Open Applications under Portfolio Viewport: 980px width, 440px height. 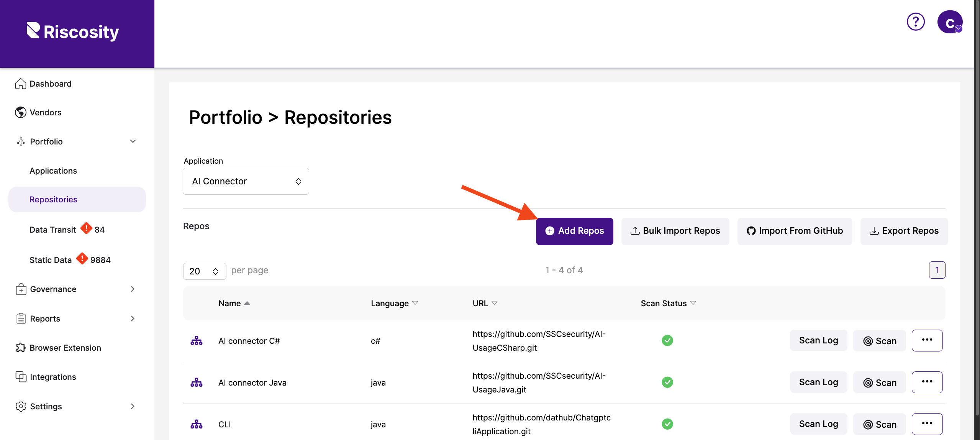[53, 171]
